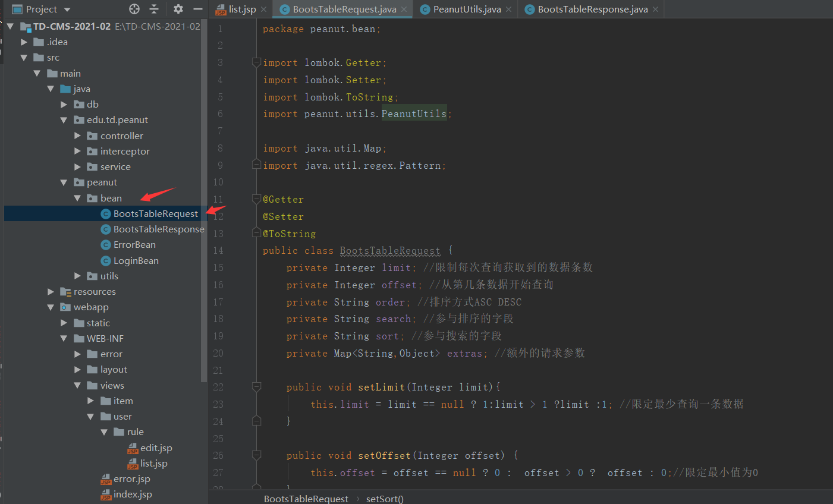Click the BootsTableRequest breadcrumb

(x=306, y=499)
